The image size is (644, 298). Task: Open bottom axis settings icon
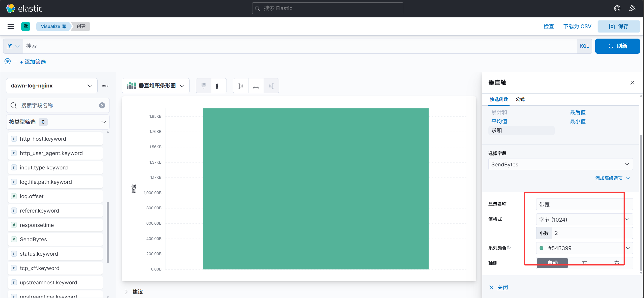pyautogui.click(x=256, y=86)
